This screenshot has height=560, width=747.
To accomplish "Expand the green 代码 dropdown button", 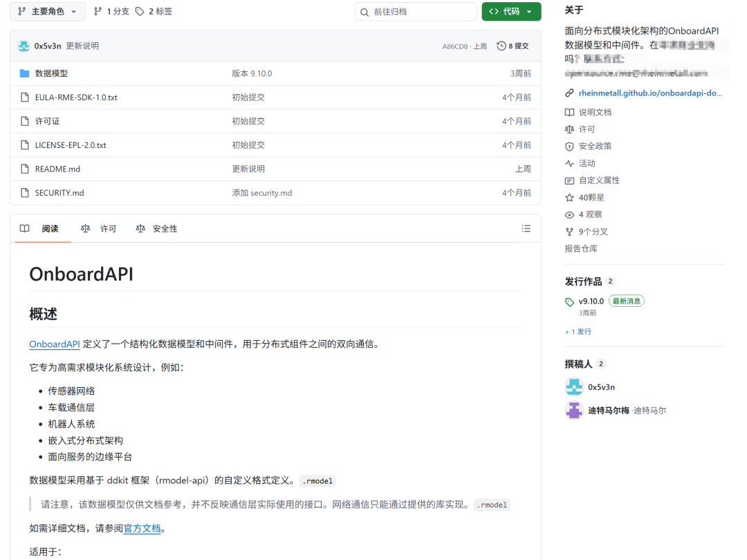I will (511, 12).
